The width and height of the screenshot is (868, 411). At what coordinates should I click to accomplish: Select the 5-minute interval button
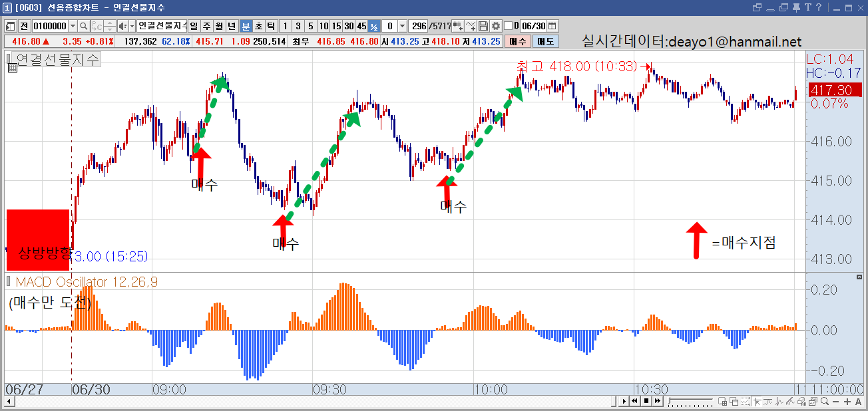(x=310, y=26)
